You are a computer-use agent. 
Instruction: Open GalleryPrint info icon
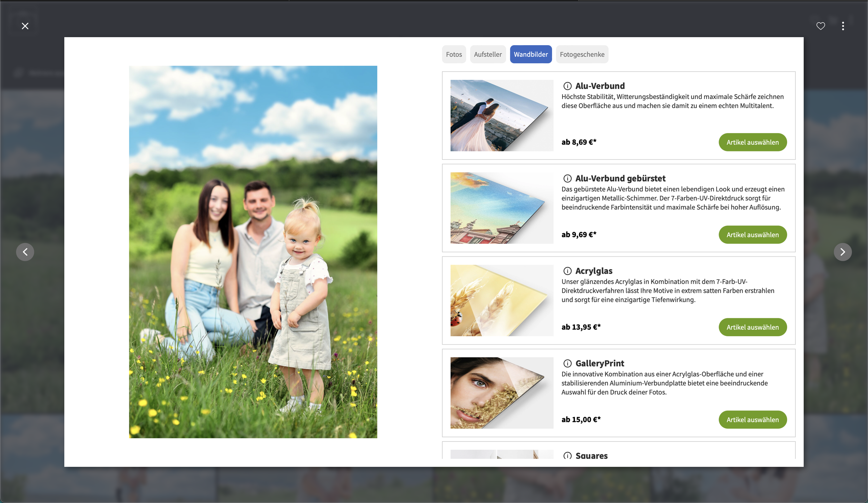[567, 363]
